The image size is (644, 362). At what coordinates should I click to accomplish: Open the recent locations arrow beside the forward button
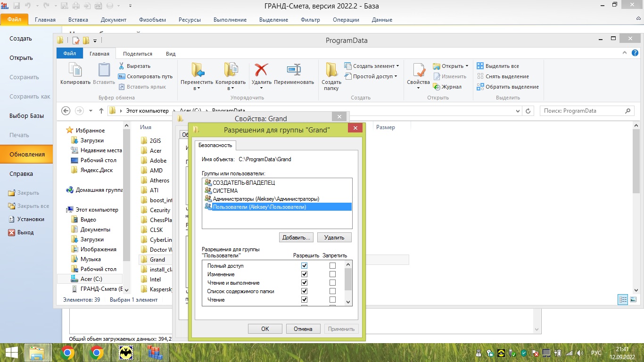tap(91, 111)
